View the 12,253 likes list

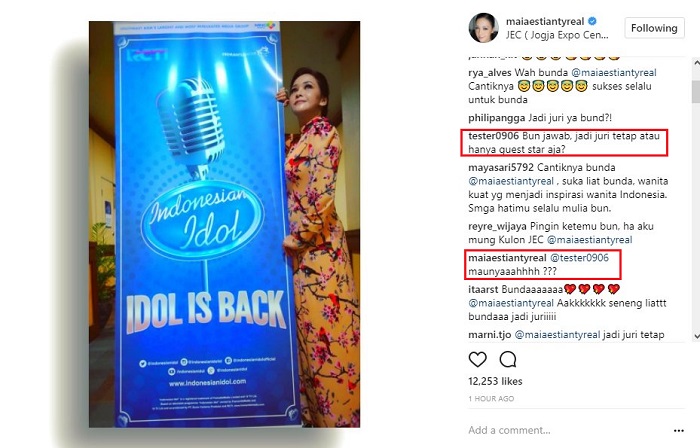495,382
